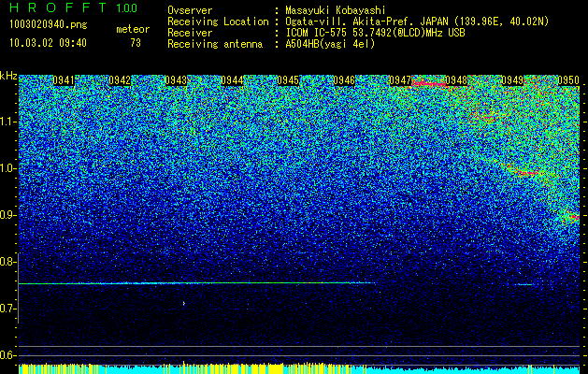Click the 'Receiving Location' label
This screenshot has height=374, width=588.
(x=218, y=22)
